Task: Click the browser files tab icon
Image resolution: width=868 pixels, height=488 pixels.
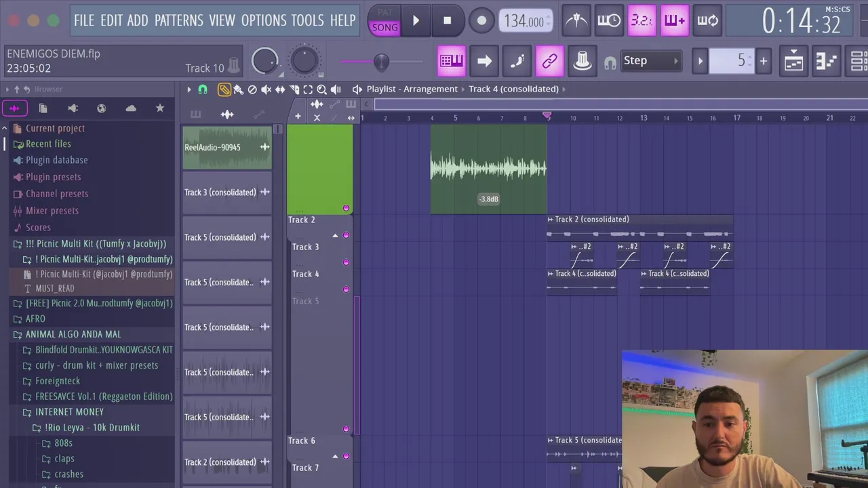Action: pos(43,108)
